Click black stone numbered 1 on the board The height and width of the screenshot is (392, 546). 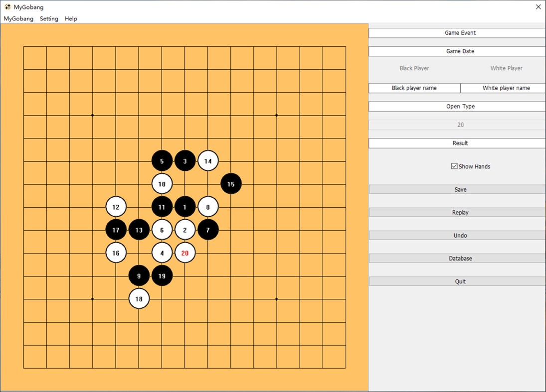pos(185,207)
